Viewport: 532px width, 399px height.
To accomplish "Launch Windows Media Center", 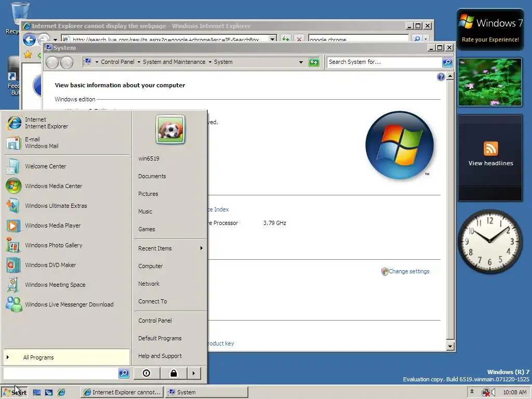I will pos(67,186).
